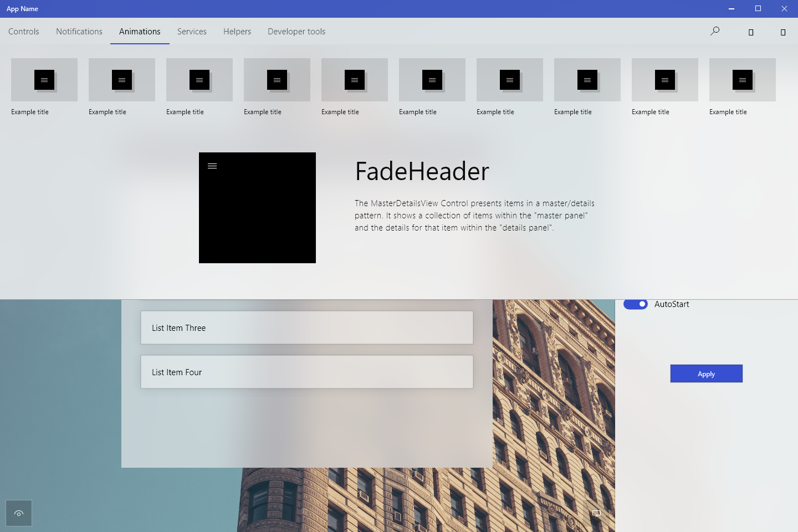Open the Developer tools tab
Screen dimensions: 798x532
tap(296, 32)
